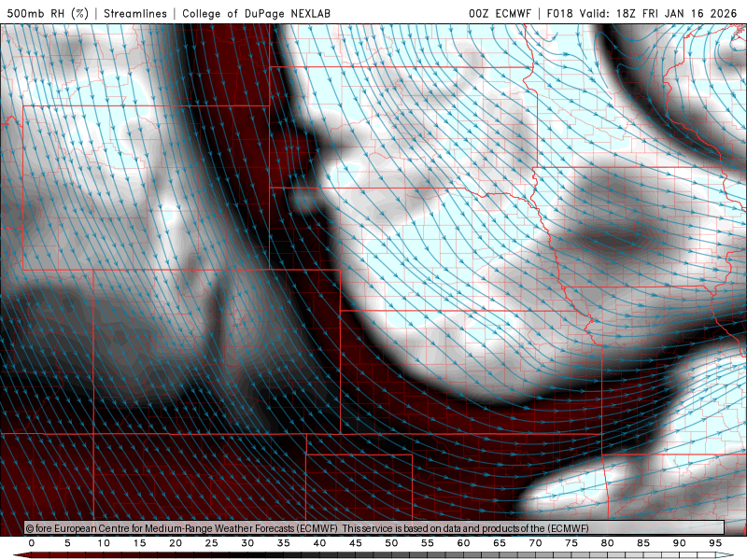Click the colorbar label "85"
Viewport: 747px width, 560px height.
643,543
